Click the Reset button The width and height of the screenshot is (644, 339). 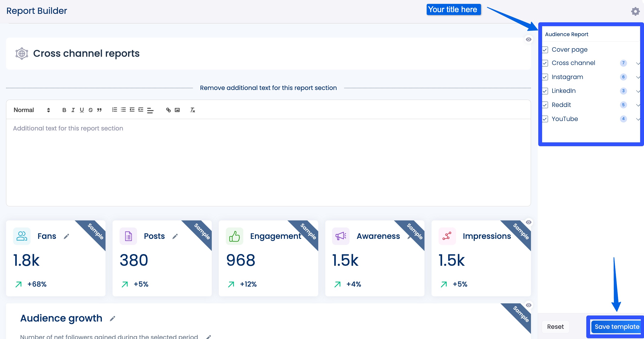(x=555, y=326)
